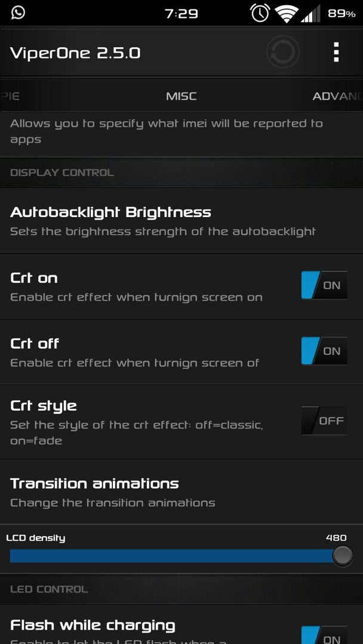Open the three-dot overflow menu
The width and height of the screenshot is (363, 644).
[x=336, y=52]
